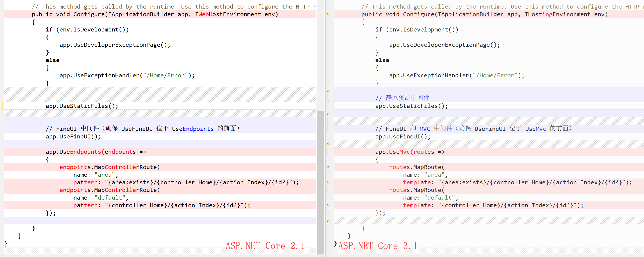Click the 'app.UseEndpoints(endpoints =>' line
Image resolution: width=644 pixels, height=257 pixels.
tap(96, 152)
